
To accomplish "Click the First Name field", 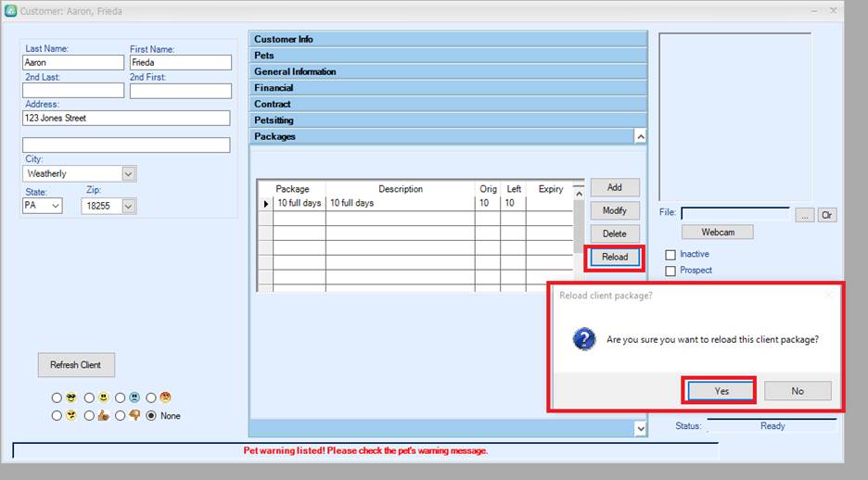I will point(181,62).
